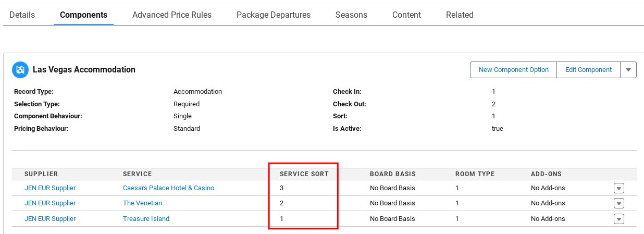Click the Edit Component button
The width and height of the screenshot is (644, 234).
point(588,70)
